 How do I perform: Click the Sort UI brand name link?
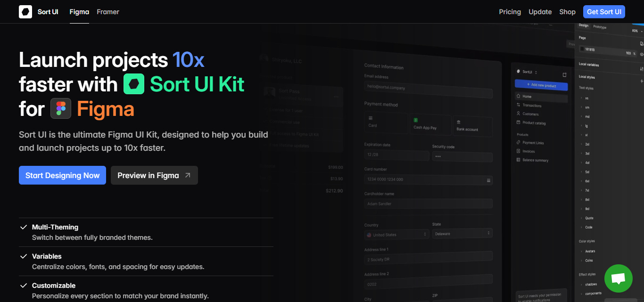tap(48, 12)
